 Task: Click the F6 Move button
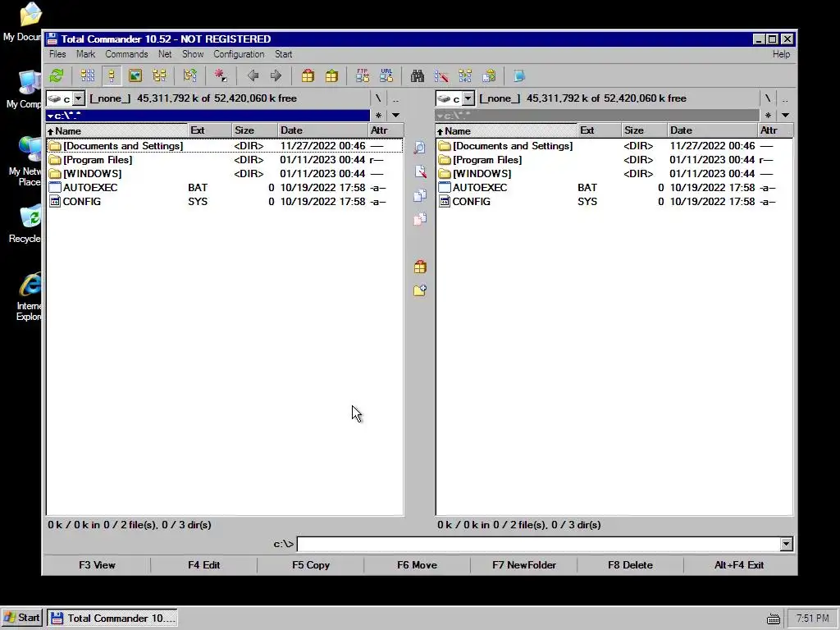[x=417, y=565]
